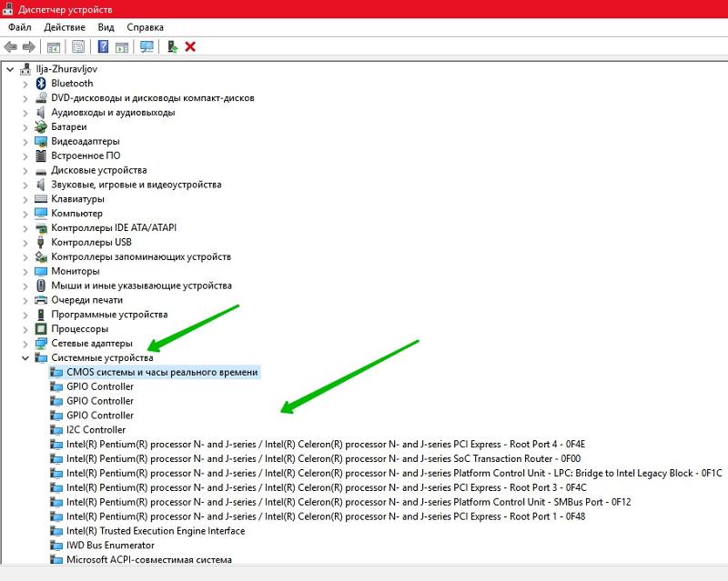This screenshot has height=581, width=728.
Task: Select CMOS системы и часы реального времени
Action: point(162,372)
